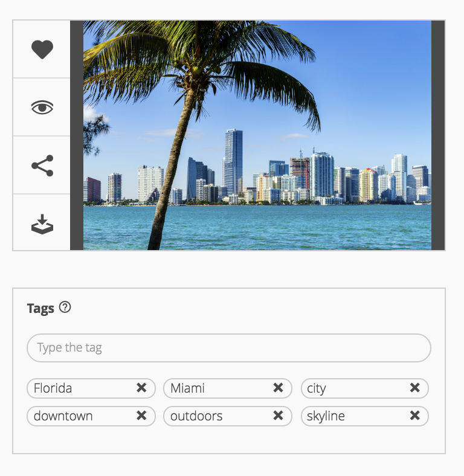Click the download icon

pos(42,224)
